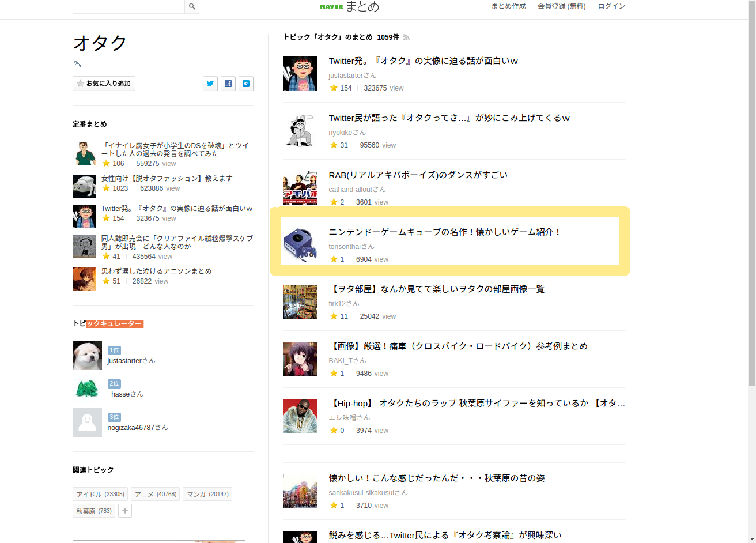This screenshot has height=543, width=756.
Task: Open 【ヲタ部屋】 article link
Action: (x=436, y=289)
